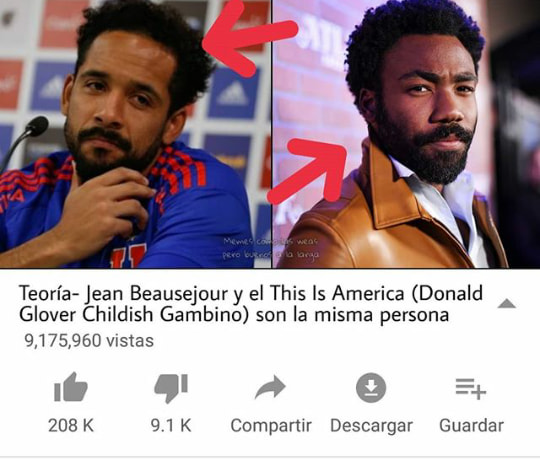Tap the 9,175,960 vistas view count
Viewport: 540px width, 459px height.
click(x=89, y=341)
